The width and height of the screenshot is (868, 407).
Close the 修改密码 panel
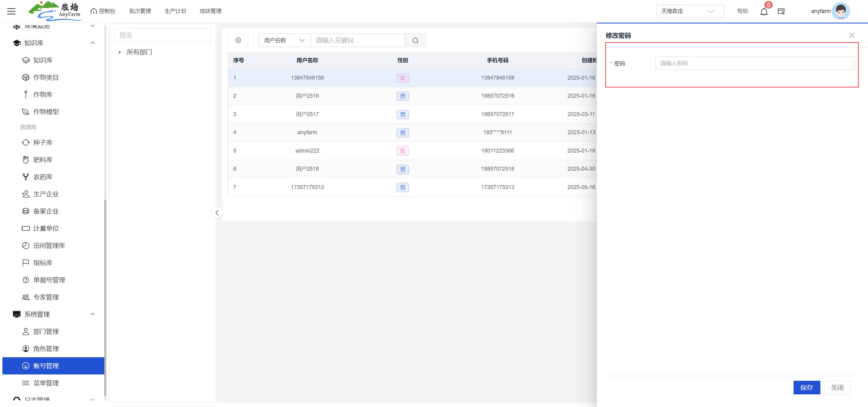(x=851, y=35)
